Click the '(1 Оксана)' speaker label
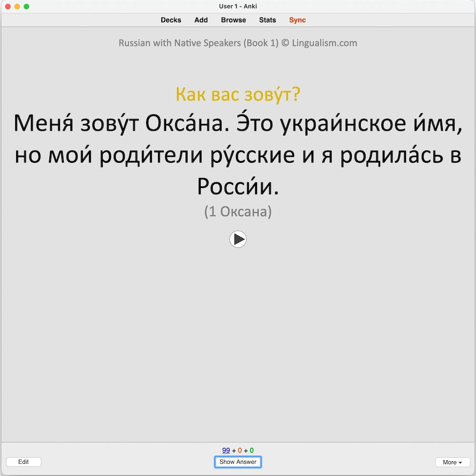This screenshot has height=476, width=476. pos(238,212)
